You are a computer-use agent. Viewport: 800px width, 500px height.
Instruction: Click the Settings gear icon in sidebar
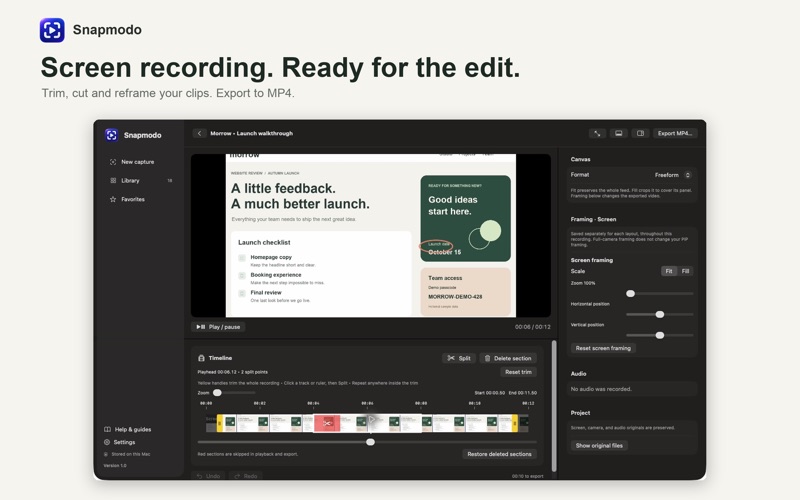pyautogui.click(x=107, y=442)
